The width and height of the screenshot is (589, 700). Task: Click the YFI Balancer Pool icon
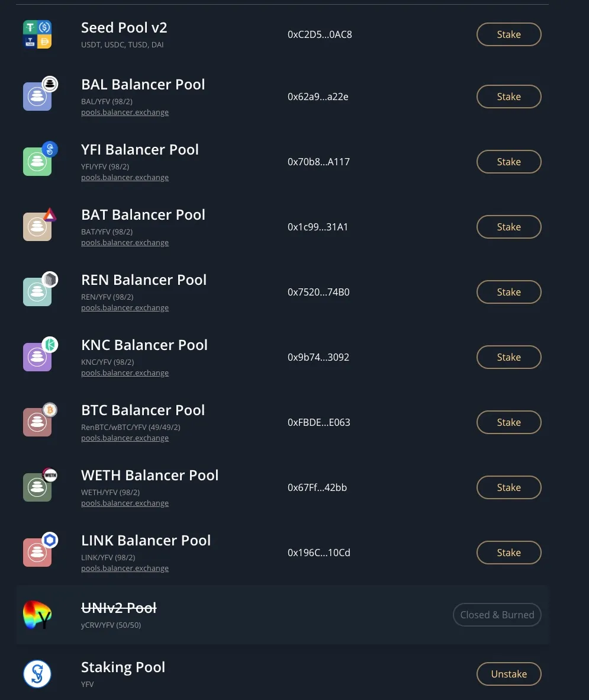[38, 161]
